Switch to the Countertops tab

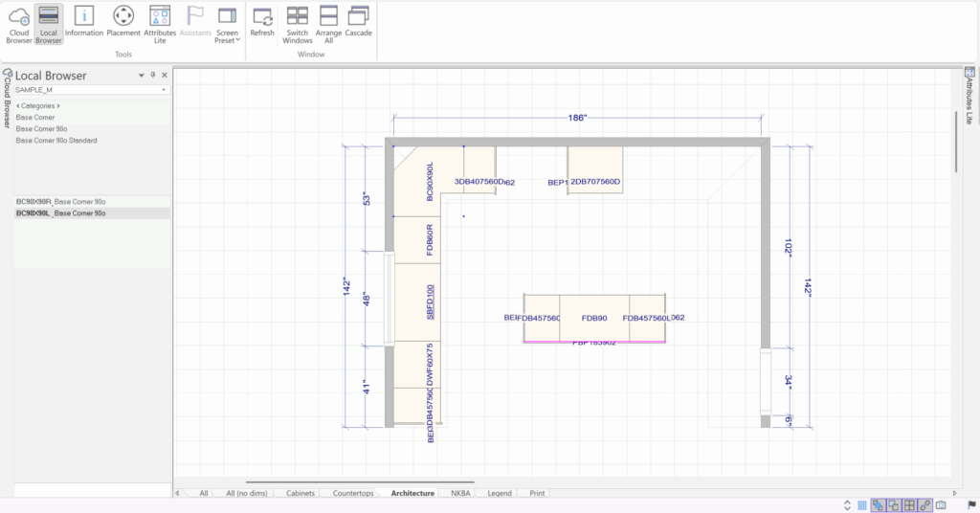[353, 493]
